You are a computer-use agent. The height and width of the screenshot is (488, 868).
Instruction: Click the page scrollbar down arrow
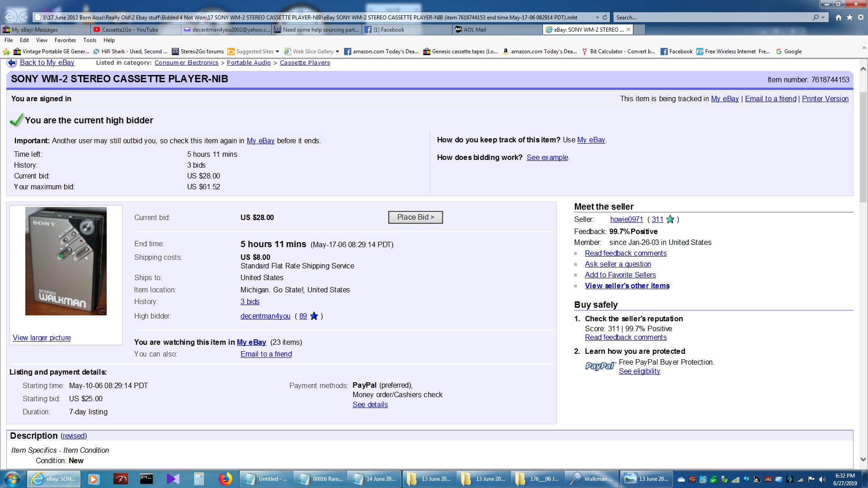[x=863, y=459]
